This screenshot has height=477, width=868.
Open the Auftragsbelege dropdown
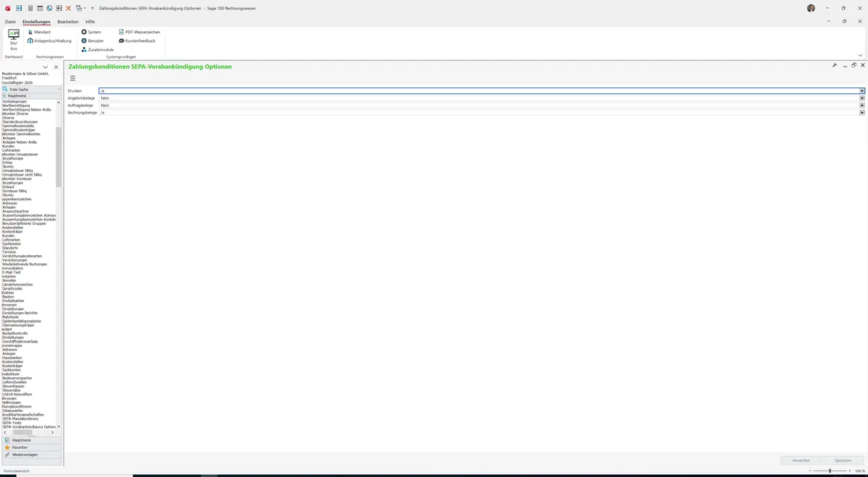862,106
